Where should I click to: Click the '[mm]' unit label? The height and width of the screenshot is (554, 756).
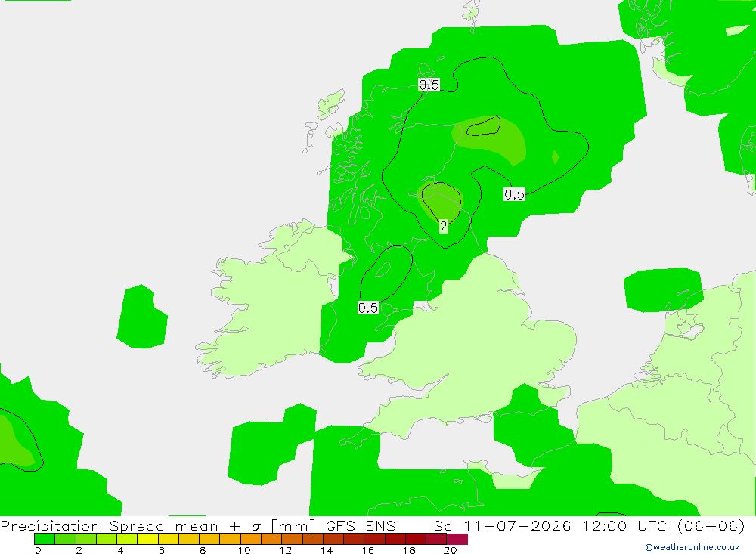pyautogui.click(x=293, y=525)
